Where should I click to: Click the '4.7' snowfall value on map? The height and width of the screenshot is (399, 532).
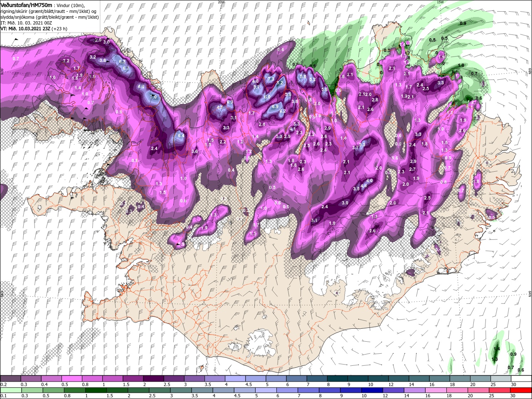[x=220, y=107]
